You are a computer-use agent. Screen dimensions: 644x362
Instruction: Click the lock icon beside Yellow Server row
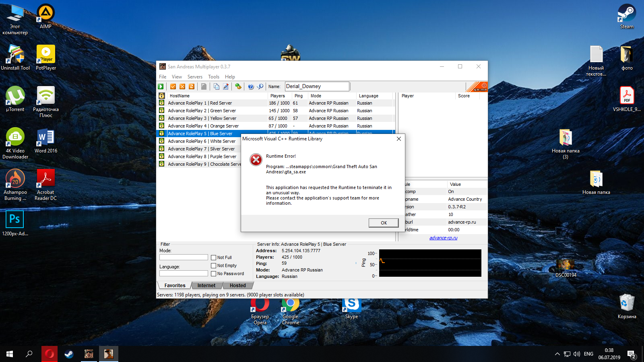[161, 118]
